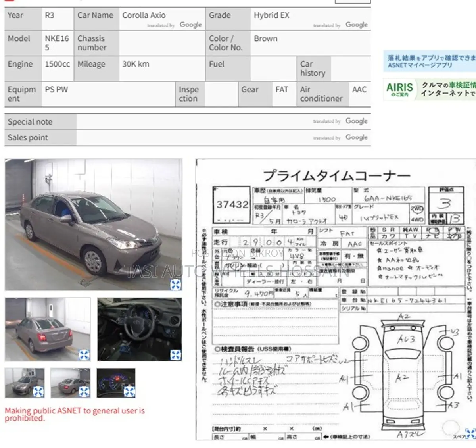Select the 'R3' year value

(49, 15)
